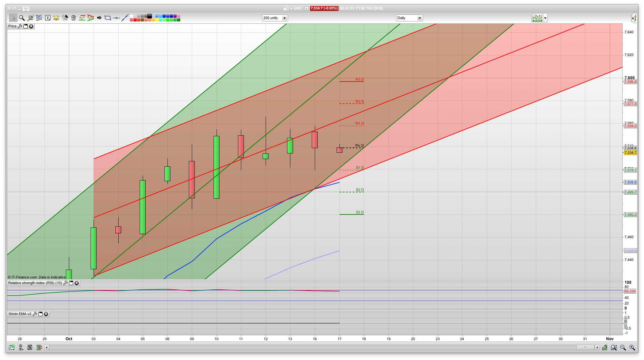Select the ellipse drawing tool
Viewport: 644px width, 360px height.
tap(107, 18)
